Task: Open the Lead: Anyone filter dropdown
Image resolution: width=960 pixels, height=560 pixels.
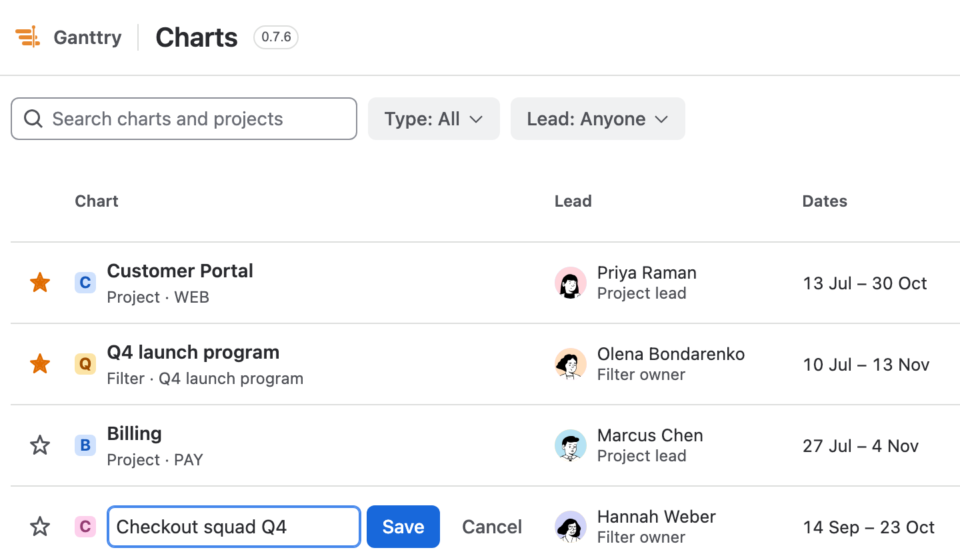Action: click(598, 119)
